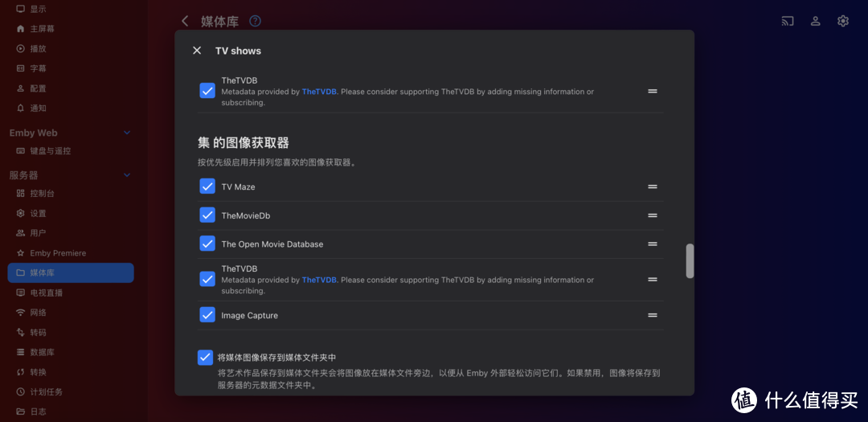This screenshot has width=868, height=422.
Task: Click the 字幕 subtitles icon
Action: pos(20,68)
